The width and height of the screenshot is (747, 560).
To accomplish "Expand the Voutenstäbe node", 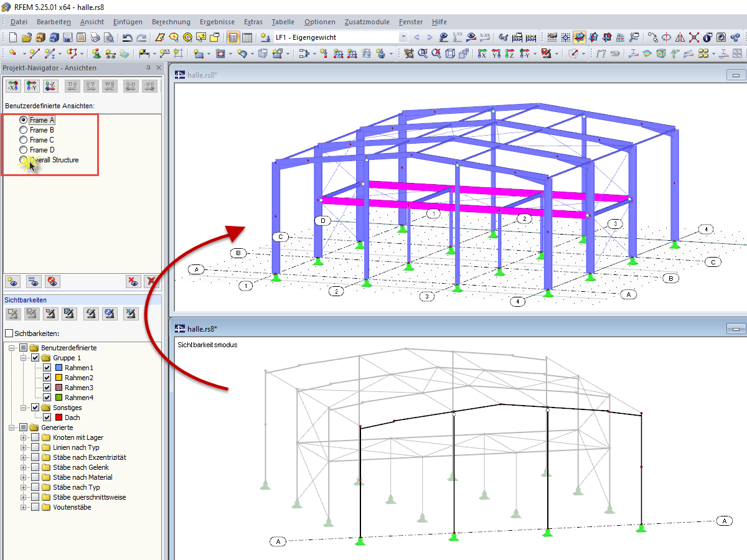I will (24, 507).
